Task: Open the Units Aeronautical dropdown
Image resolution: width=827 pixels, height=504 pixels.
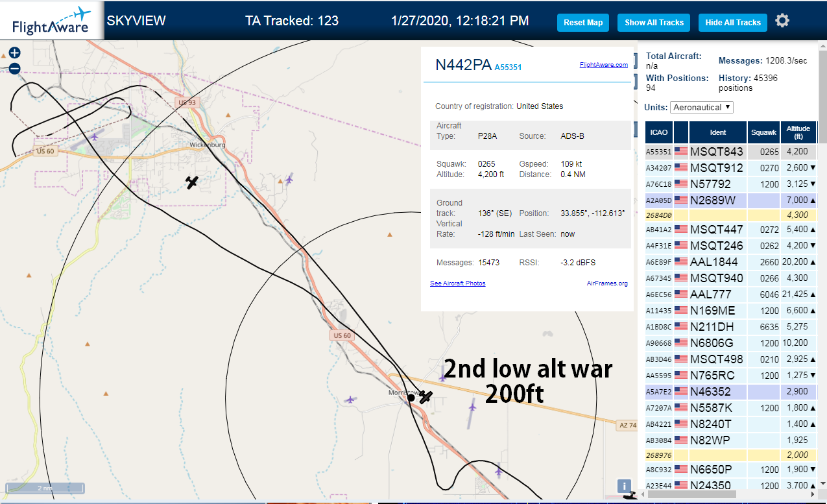Action: 702,107
